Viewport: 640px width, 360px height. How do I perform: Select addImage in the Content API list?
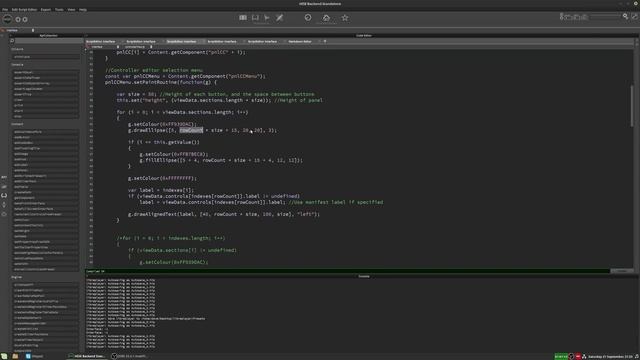tap(45, 154)
